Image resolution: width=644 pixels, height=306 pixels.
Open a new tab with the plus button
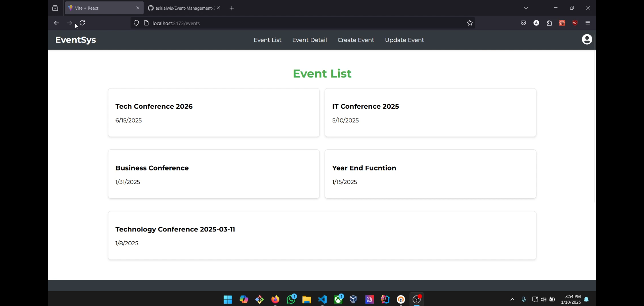click(x=232, y=8)
